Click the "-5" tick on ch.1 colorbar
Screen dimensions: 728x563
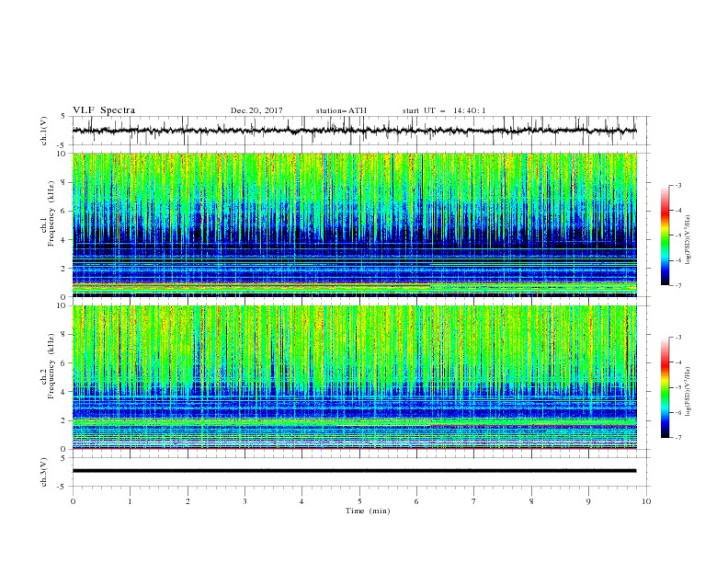677,236
